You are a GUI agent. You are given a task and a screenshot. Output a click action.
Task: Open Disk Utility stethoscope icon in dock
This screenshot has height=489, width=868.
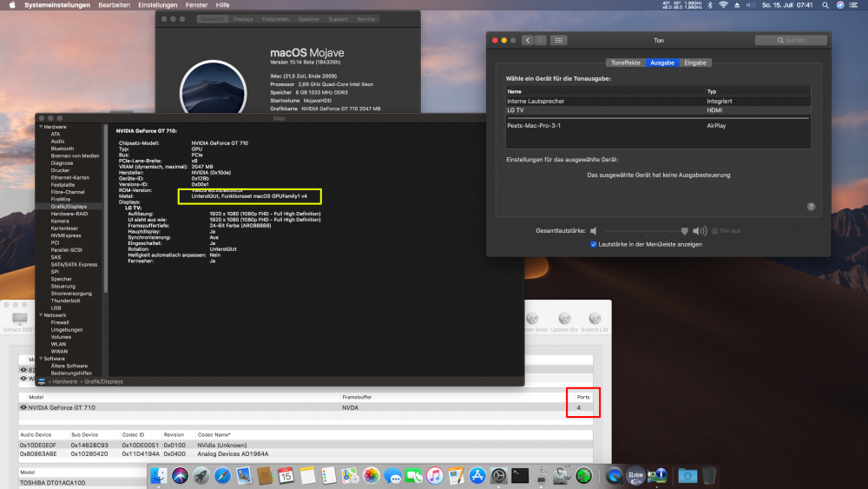click(562, 476)
